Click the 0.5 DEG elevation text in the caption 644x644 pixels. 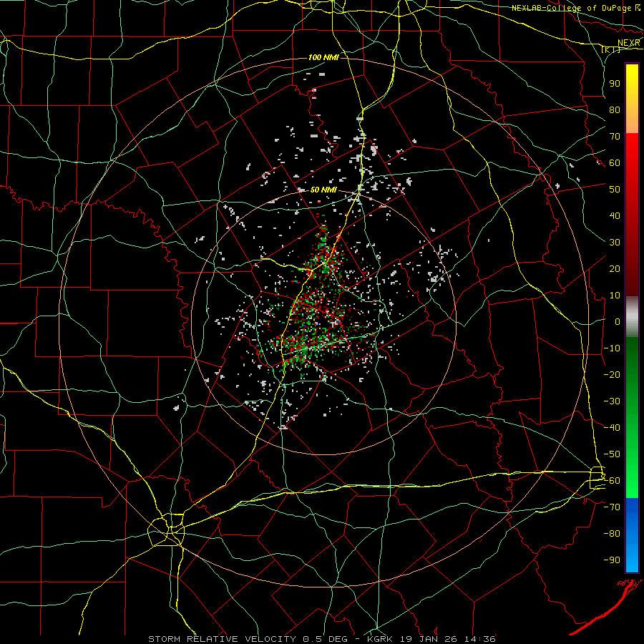326,639
